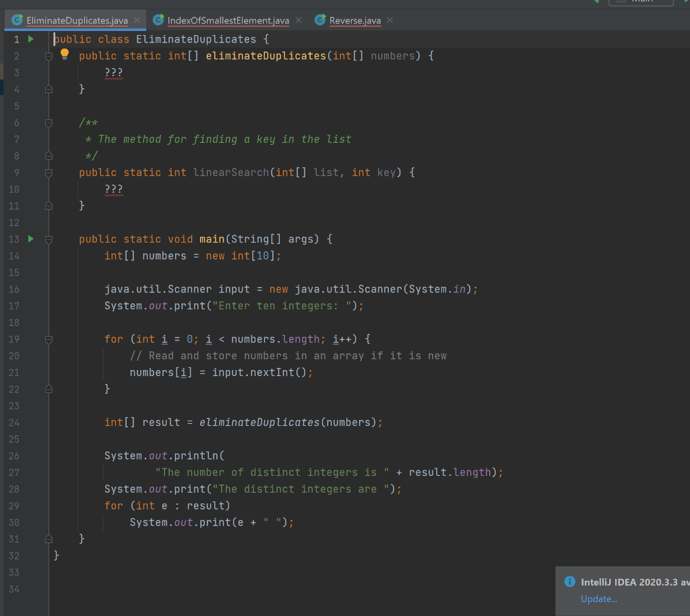Viewport: 690px width, 616px height.
Task: Click the comment "Read and store numbers in an array"
Action: pos(257,356)
